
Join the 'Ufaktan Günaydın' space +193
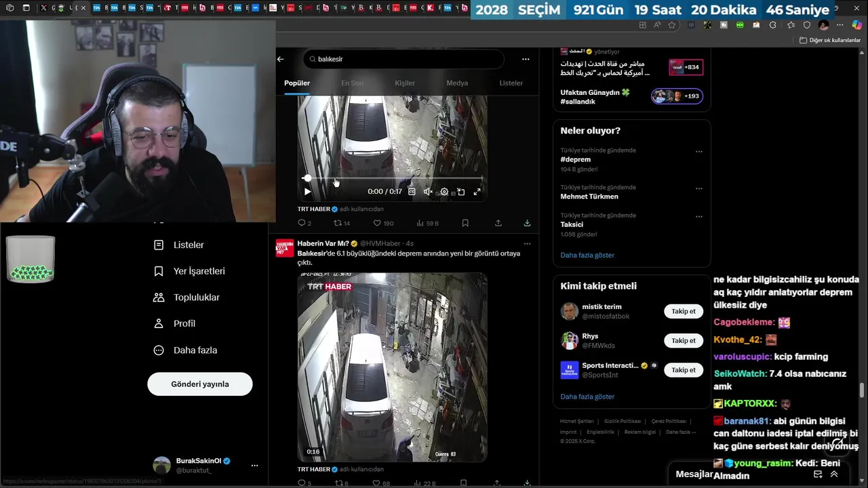677,96
